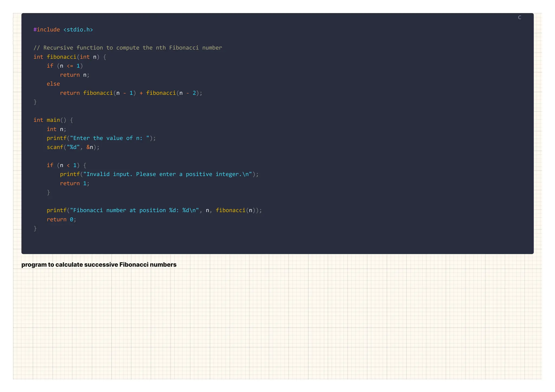Click the 'if (n < 1) {' line
The height and width of the screenshot is (392, 555).
coord(66,165)
